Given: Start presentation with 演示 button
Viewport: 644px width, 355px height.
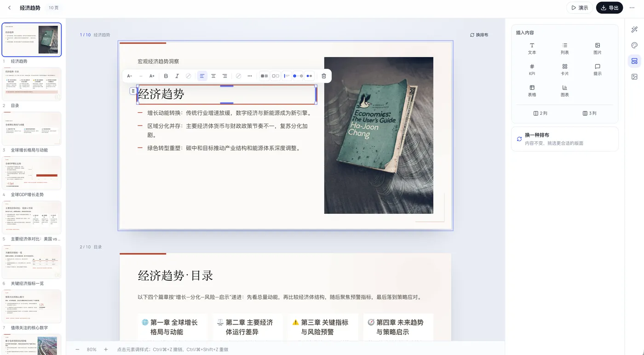Looking at the screenshot, I should point(580,8).
